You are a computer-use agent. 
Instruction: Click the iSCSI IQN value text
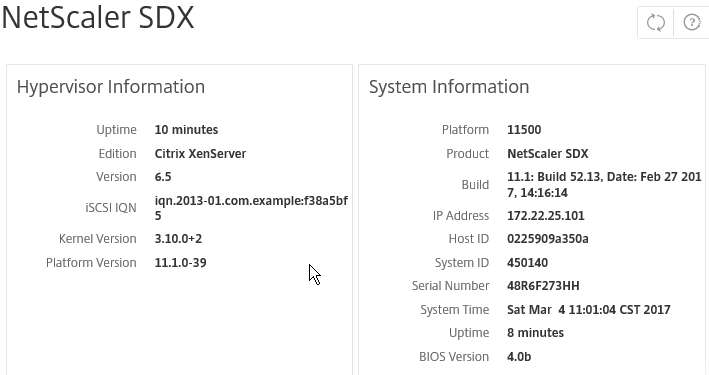pyautogui.click(x=251, y=208)
